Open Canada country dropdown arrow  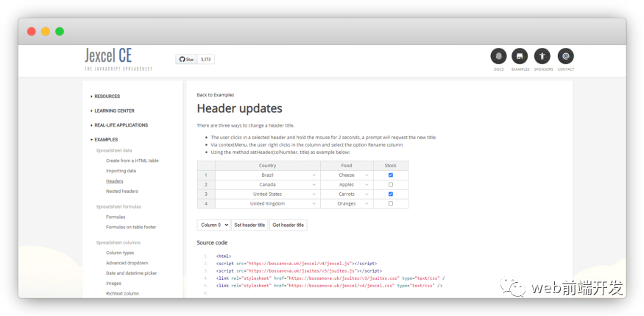[314, 185]
